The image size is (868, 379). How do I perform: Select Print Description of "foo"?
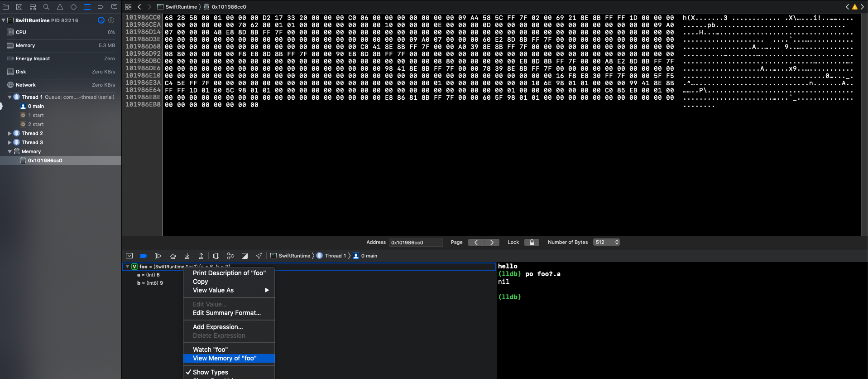coord(229,273)
